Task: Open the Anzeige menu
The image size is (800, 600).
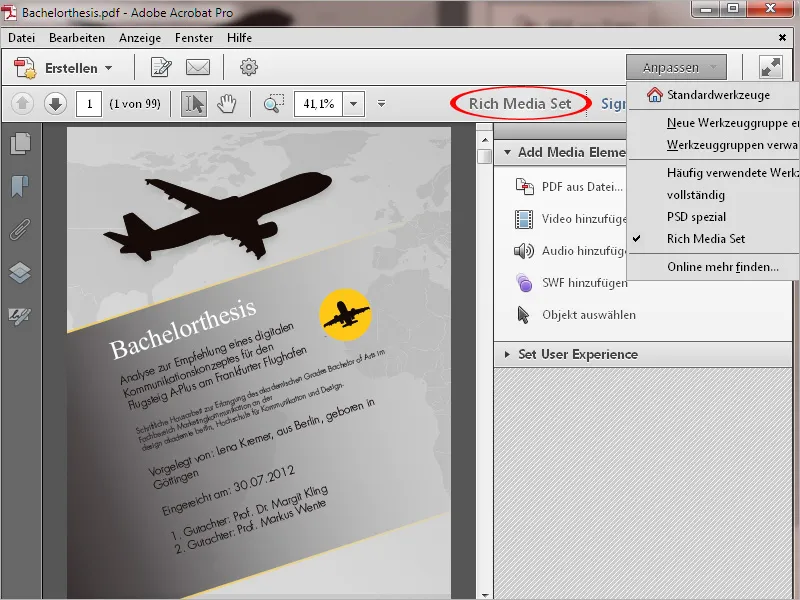Action: tap(140, 38)
